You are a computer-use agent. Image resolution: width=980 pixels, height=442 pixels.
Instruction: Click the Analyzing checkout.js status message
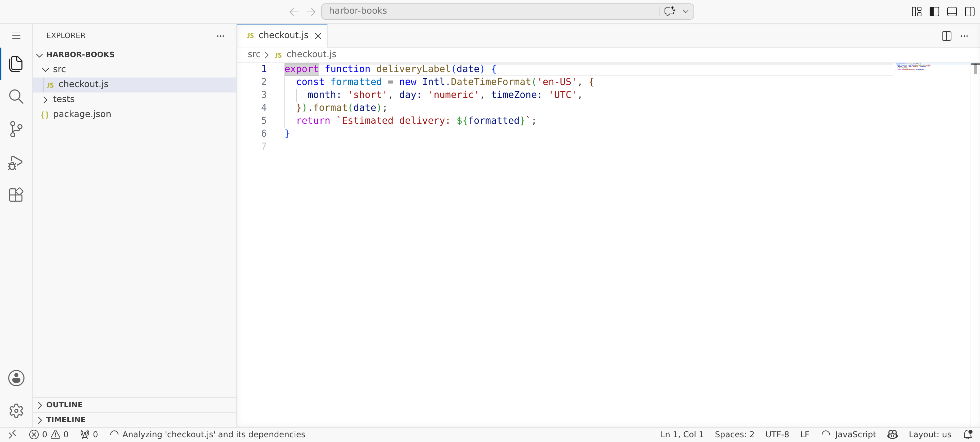(x=208, y=435)
